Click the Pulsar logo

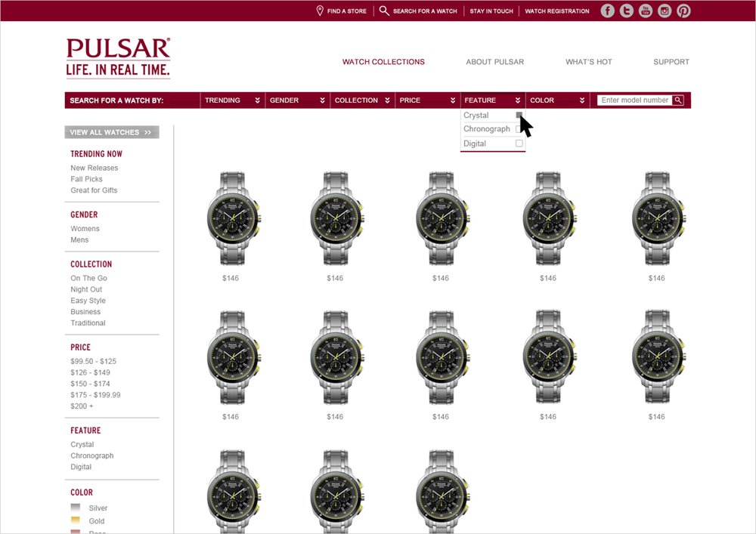tap(118, 57)
